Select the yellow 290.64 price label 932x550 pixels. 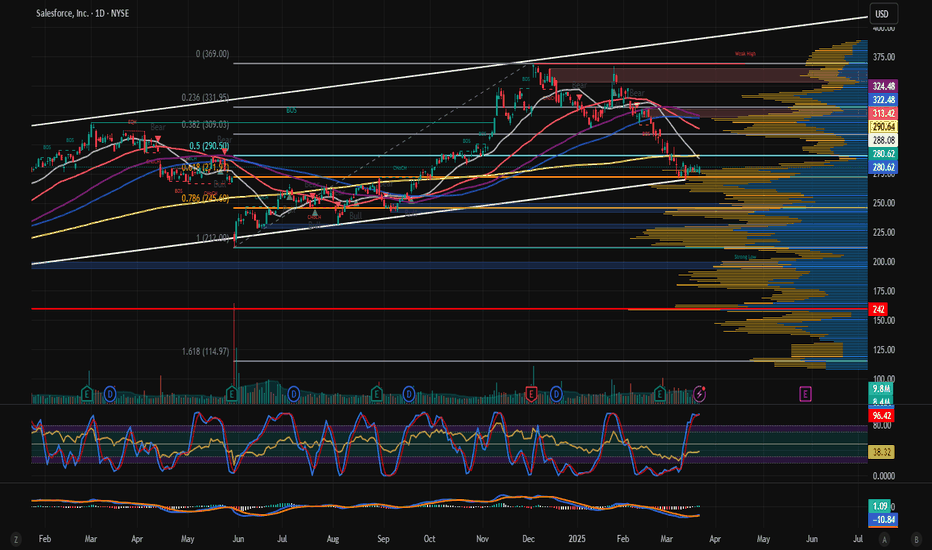(883, 127)
